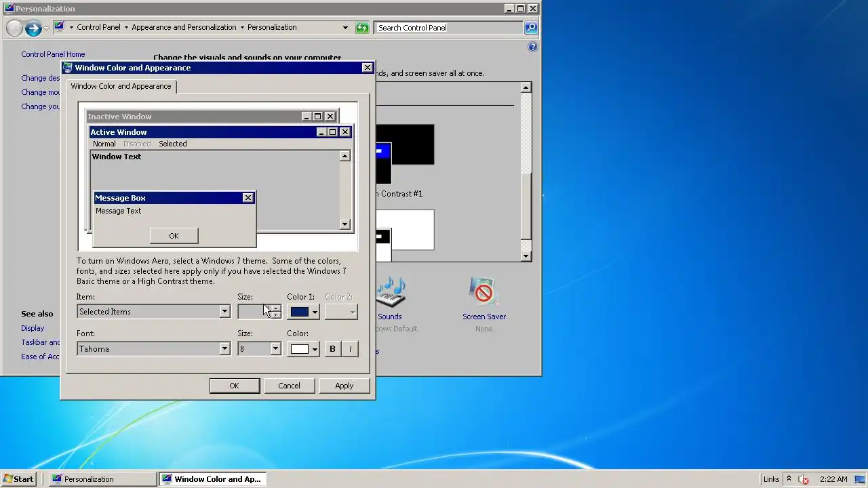Viewport: 868px width, 488px height.
Task: Click Window Text in the preview
Action: point(117,157)
